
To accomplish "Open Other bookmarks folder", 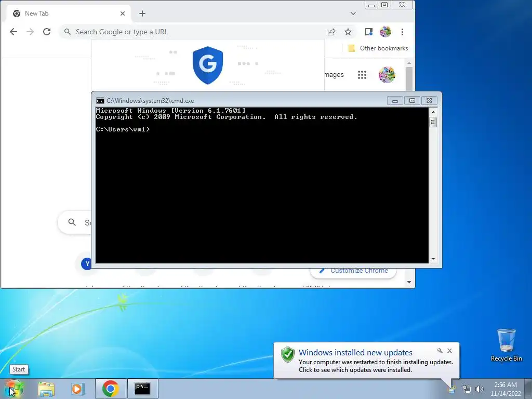I will (x=378, y=48).
